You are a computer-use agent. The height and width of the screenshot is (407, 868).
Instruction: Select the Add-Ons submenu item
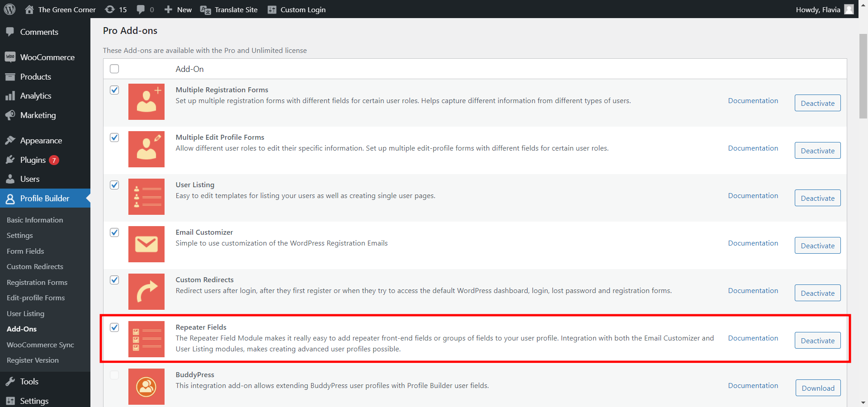(22, 329)
